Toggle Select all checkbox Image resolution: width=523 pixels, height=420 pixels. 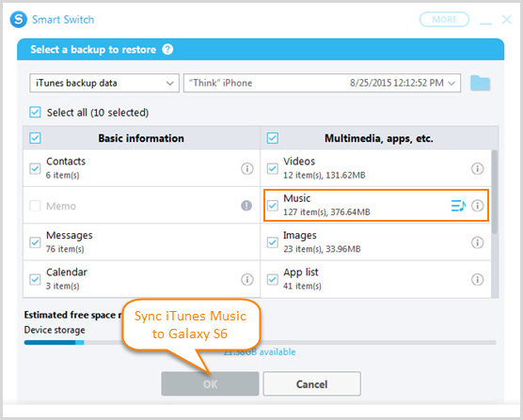tap(35, 112)
